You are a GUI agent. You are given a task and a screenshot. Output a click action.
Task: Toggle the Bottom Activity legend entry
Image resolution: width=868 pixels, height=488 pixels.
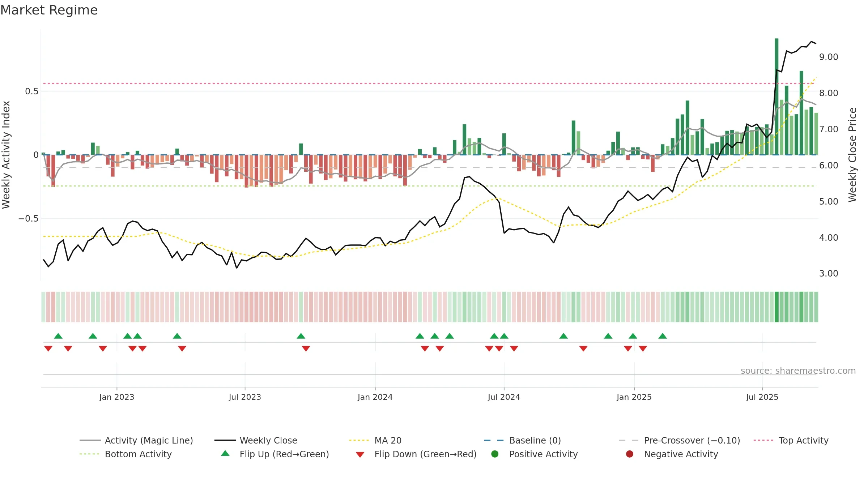(x=125, y=454)
